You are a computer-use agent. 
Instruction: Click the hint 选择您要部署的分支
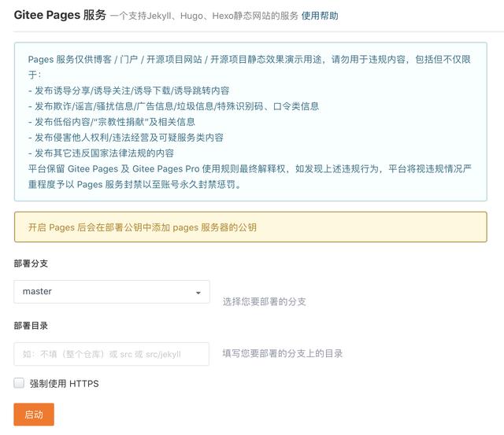(265, 301)
